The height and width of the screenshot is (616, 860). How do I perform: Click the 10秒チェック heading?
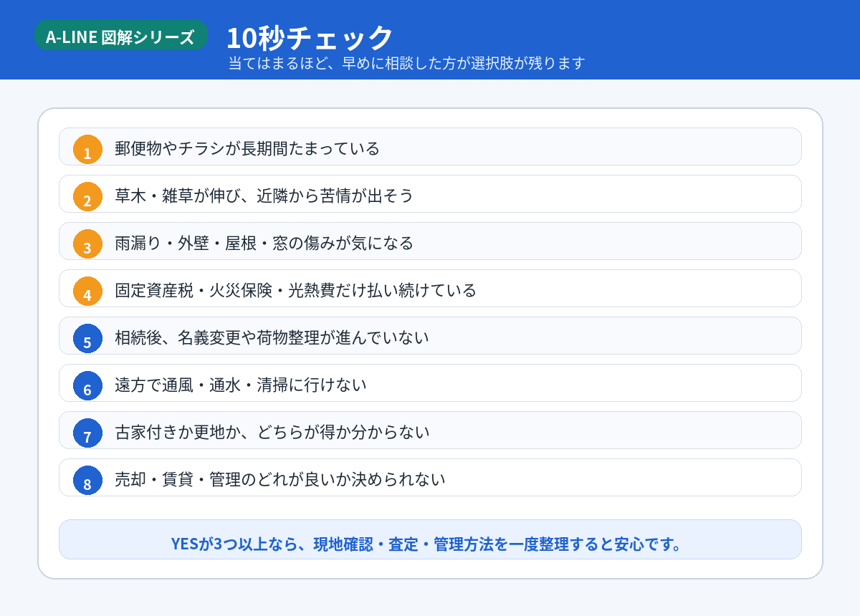click(310, 37)
